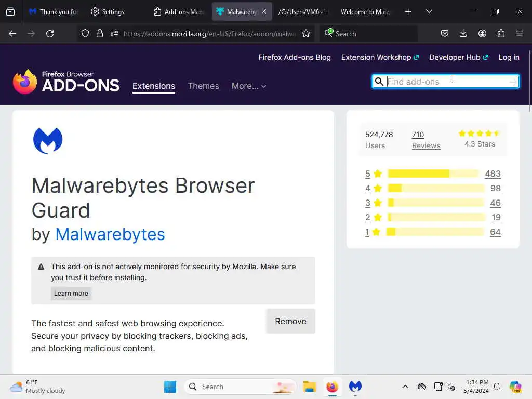Open the Firefox Add-ons Blog link
This screenshot has width=532, height=399.
point(295,57)
